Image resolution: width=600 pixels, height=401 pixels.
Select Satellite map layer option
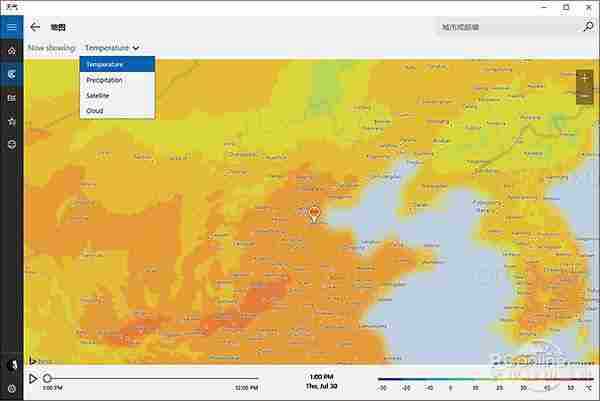pos(117,95)
